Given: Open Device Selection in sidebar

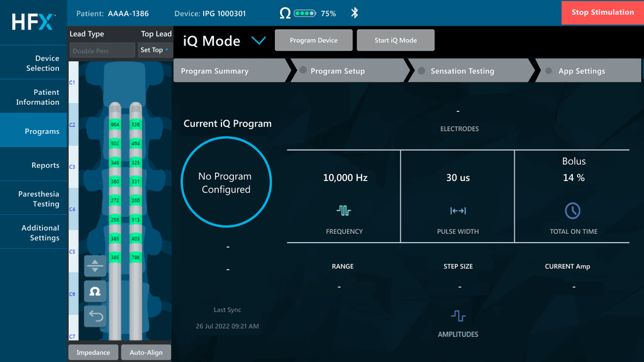Looking at the screenshot, I should click(34, 63).
